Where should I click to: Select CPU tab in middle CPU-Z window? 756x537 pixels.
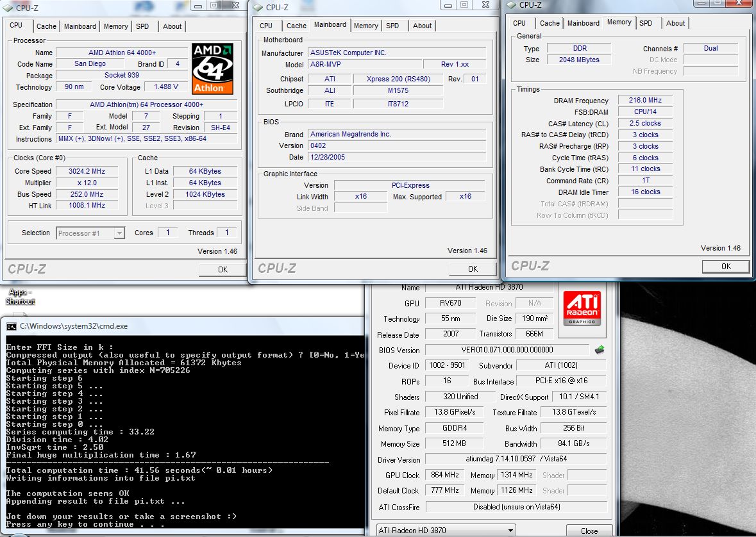click(x=265, y=26)
